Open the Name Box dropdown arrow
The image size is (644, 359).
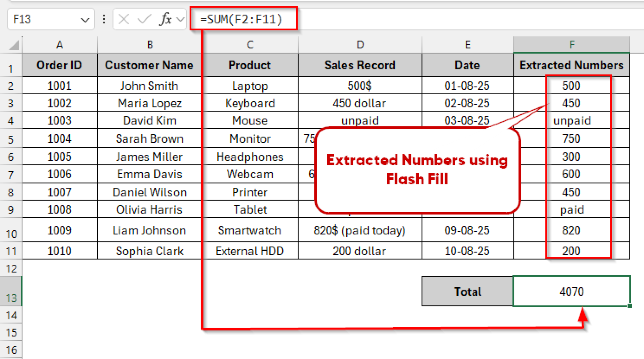(86, 19)
